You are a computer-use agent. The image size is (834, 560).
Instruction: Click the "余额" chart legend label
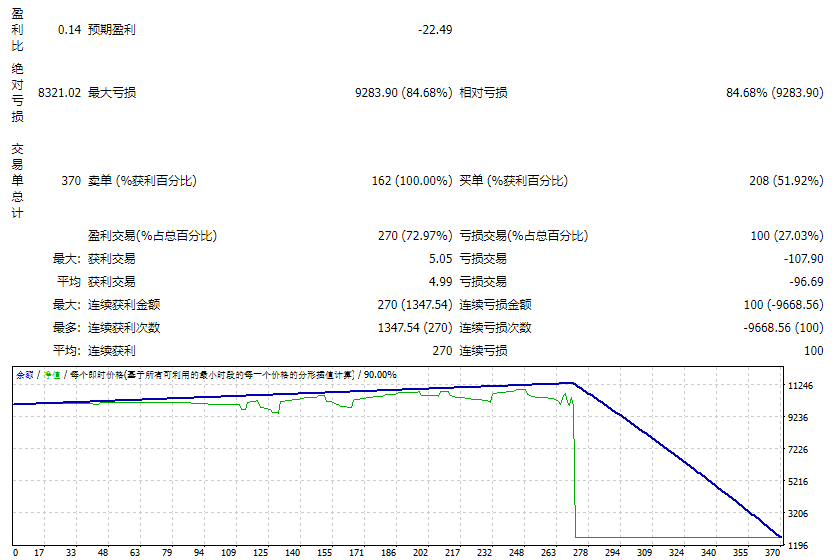tap(24, 375)
